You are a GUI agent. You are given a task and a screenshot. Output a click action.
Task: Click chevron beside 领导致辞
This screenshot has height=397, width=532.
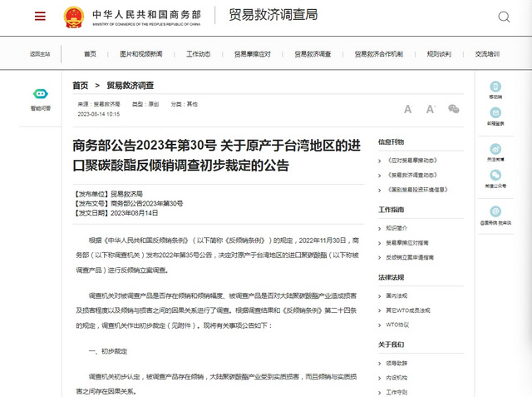(x=380, y=364)
